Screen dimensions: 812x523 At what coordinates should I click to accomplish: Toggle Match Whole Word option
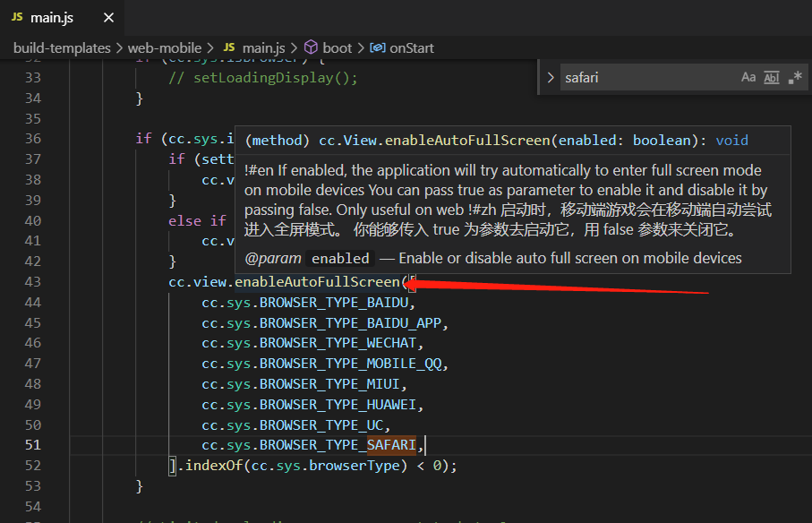point(772,78)
